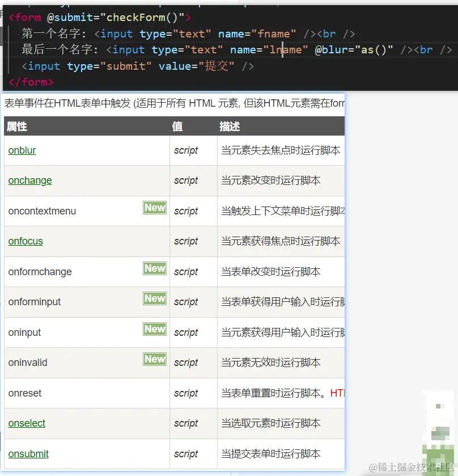Screen dimensions: 458x476
Task: Click the New badge beside oncontextmenu
Action: [x=155, y=208]
